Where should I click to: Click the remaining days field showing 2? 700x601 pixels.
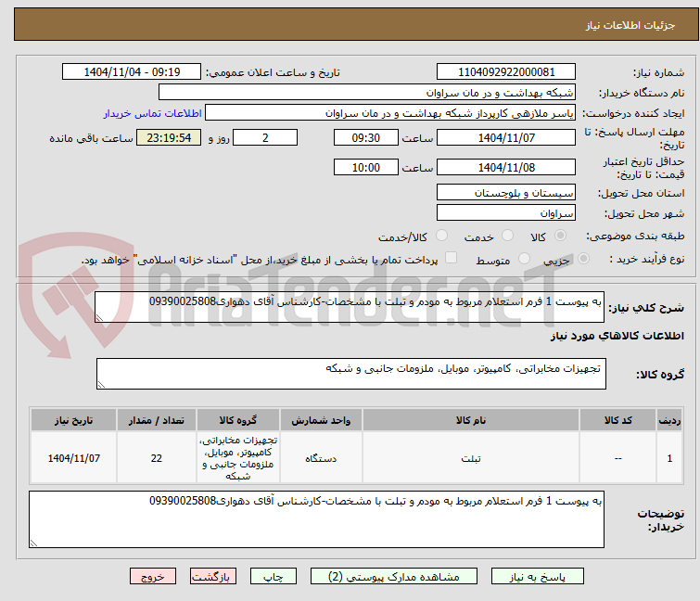[x=265, y=137]
